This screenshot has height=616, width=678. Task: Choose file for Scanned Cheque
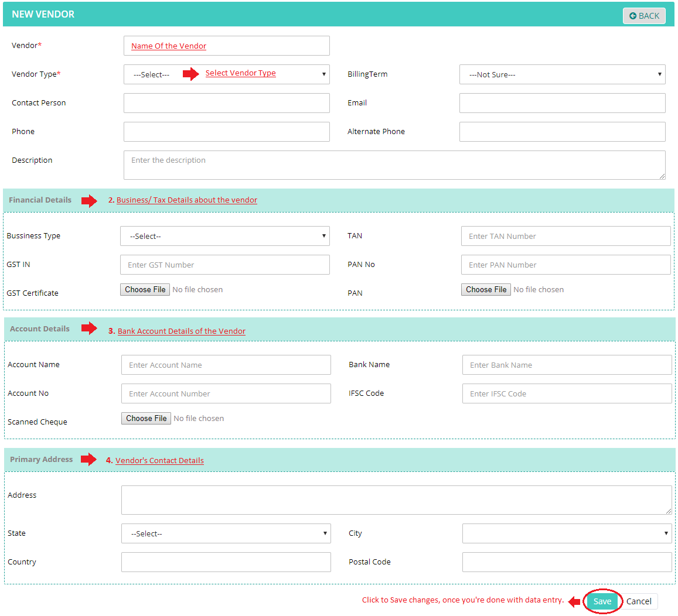pyautogui.click(x=146, y=419)
